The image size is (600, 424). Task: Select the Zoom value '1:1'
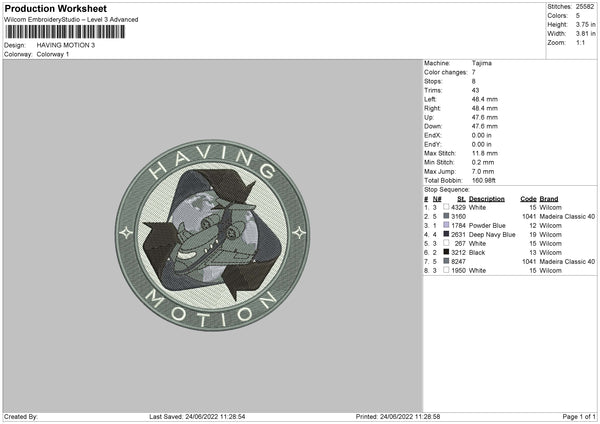(x=580, y=43)
